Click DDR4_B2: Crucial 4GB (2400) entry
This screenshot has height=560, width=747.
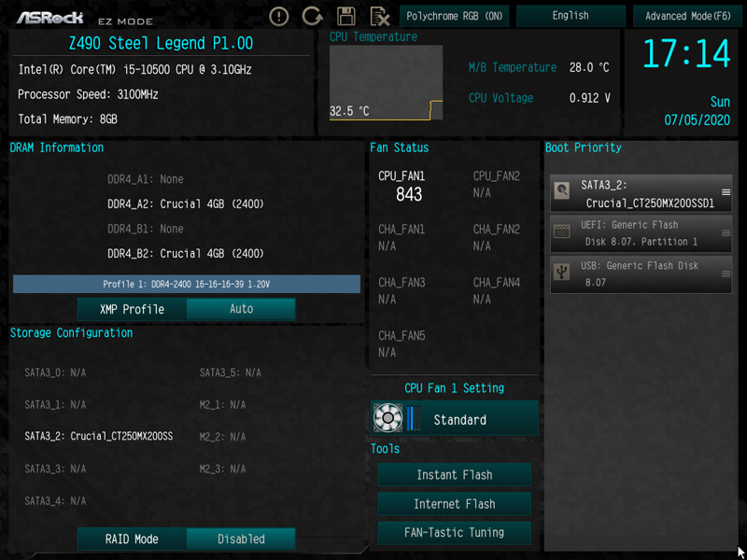pyautogui.click(x=186, y=253)
